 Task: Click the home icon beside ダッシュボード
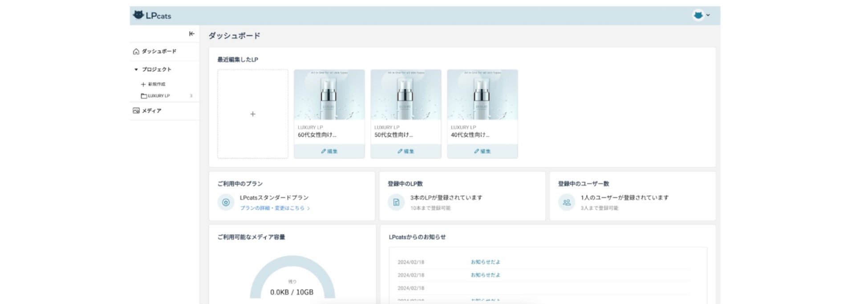(136, 51)
